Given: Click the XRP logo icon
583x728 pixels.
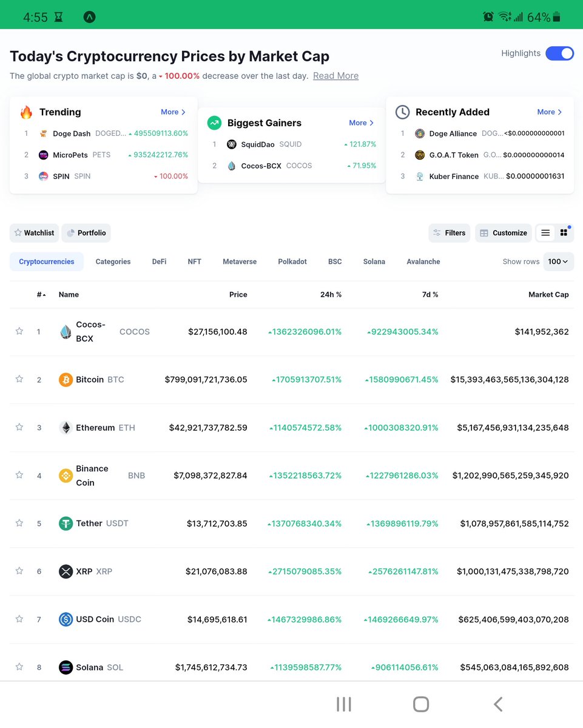Looking at the screenshot, I should (66, 571).
